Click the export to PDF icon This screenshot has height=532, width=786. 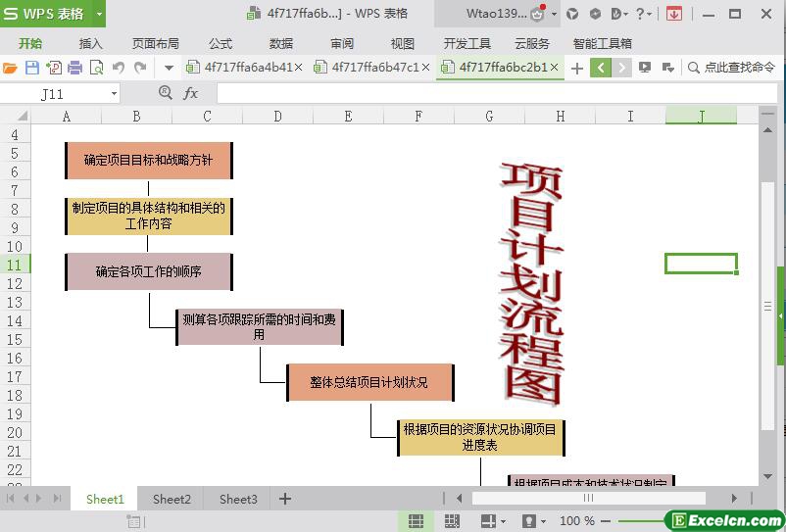point(54,68)
